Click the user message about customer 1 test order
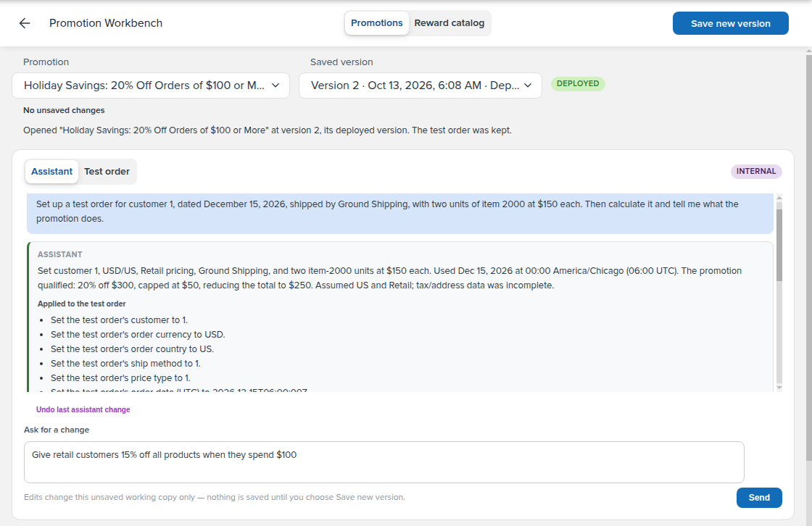 [x=399, y=212]
